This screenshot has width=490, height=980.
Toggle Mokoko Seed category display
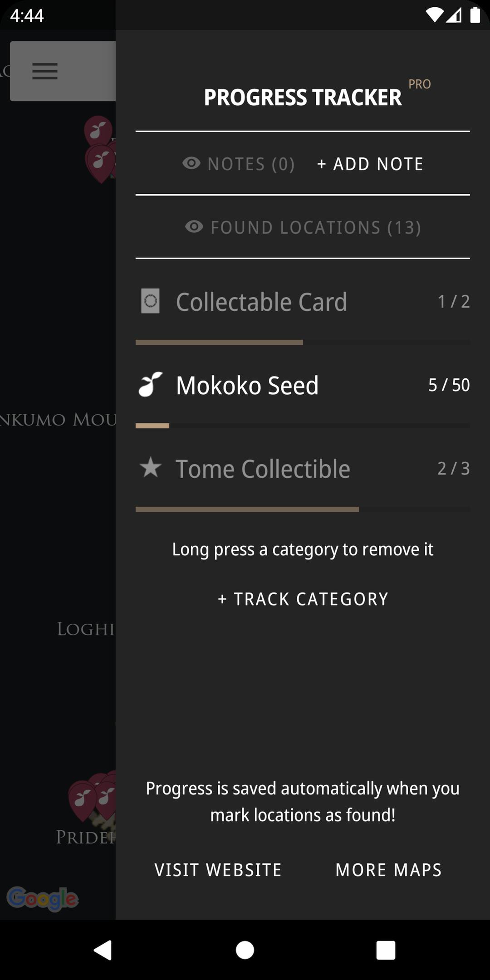click(303, 385)
